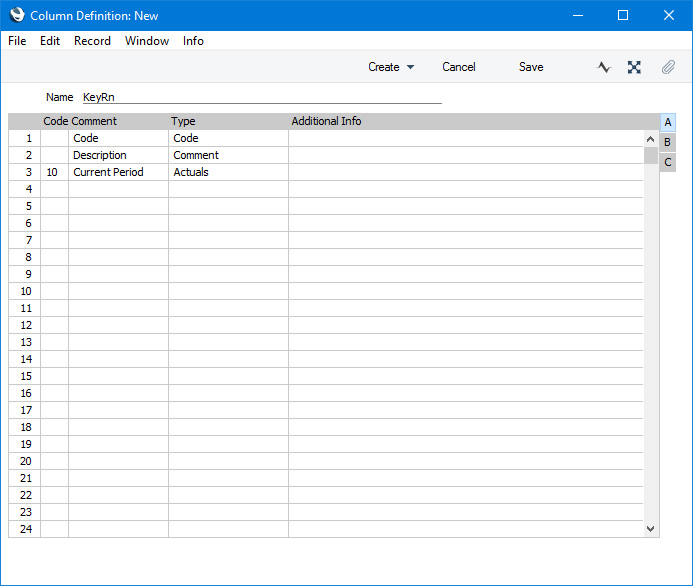Click the Additional Info column header
Screen dimensions: 693x586
coord(326,121)
